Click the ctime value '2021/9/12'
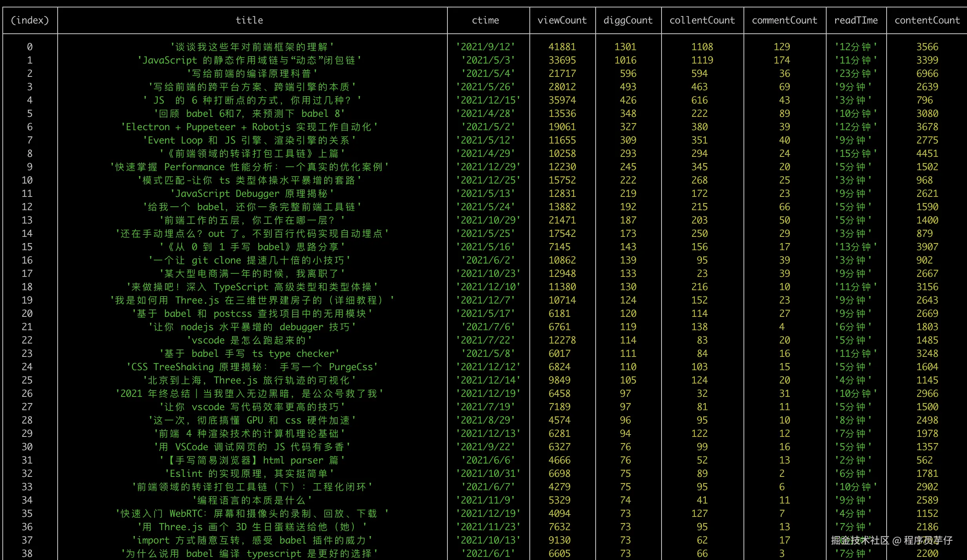This screenshot has width=967, height=560. [x=485, y=47]
